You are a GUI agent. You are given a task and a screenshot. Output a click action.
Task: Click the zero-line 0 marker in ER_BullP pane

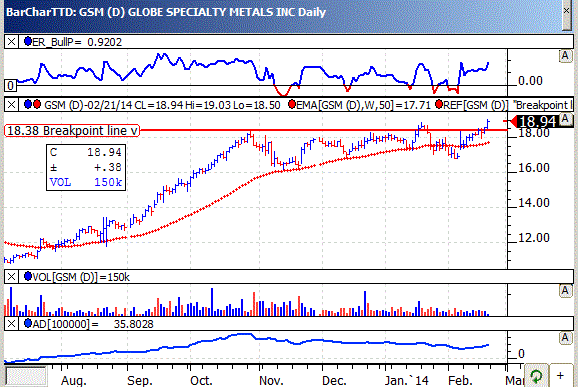[x=10, y=86]
